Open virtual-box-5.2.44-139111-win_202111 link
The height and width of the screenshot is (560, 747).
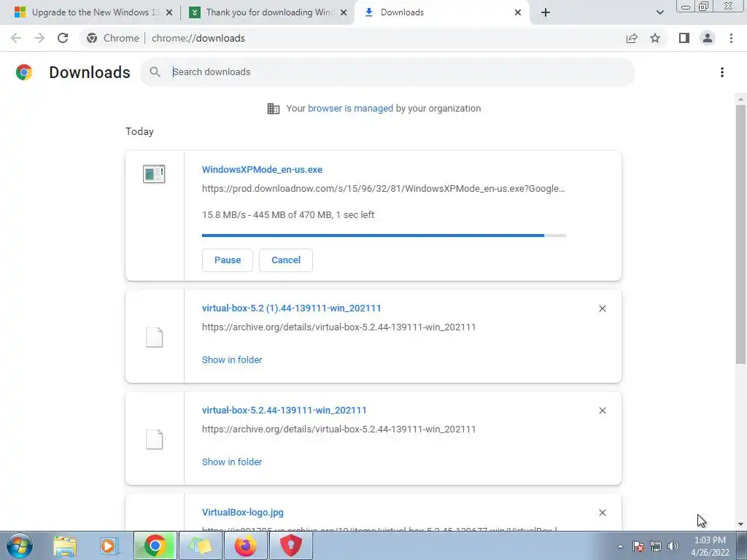(x=285, y=410)
